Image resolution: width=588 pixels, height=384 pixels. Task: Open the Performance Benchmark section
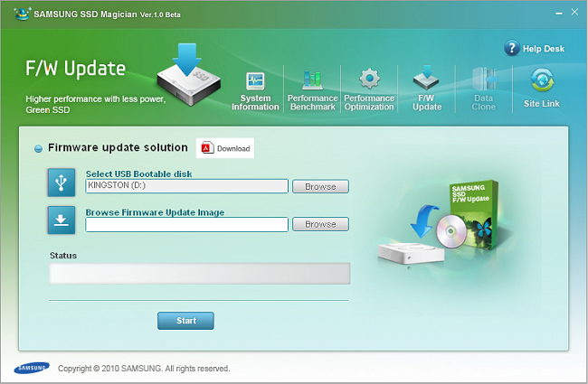(x=312, y=90)
